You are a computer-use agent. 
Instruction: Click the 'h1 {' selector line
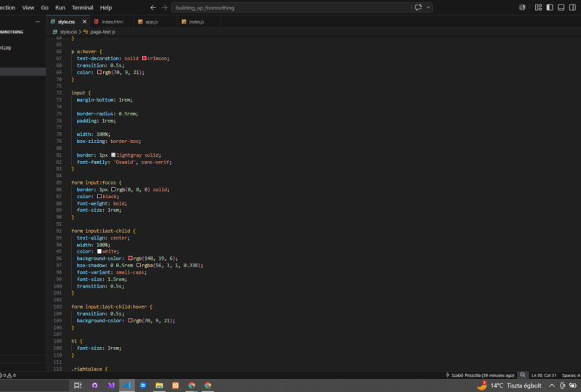click(77, 341)
